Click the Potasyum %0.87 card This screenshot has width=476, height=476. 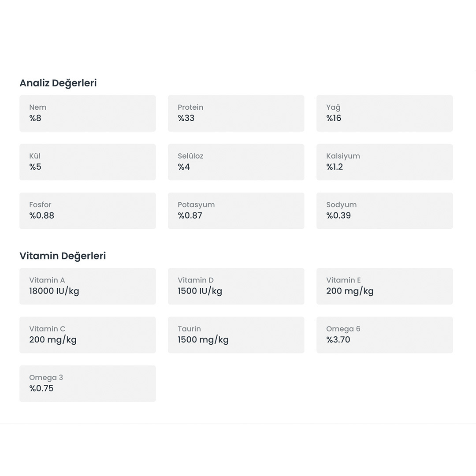pyautogui.click(x=236, y=211)
